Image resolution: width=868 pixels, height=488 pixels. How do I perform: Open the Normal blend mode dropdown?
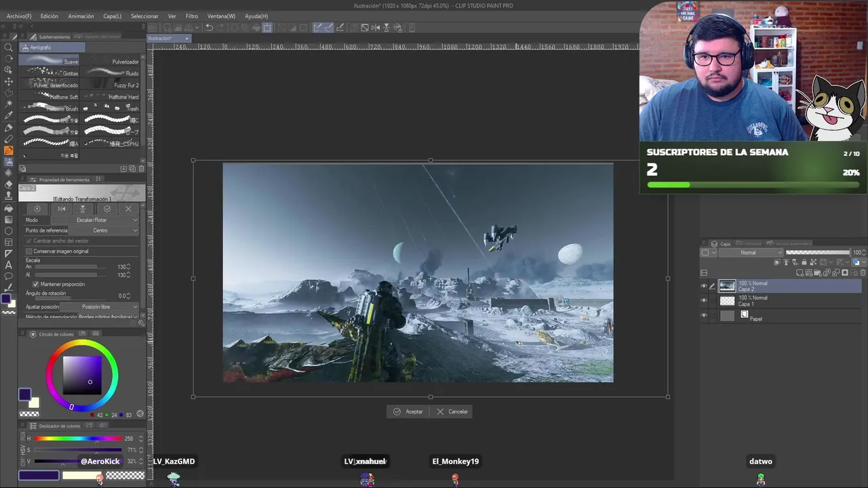coord(750,253)
